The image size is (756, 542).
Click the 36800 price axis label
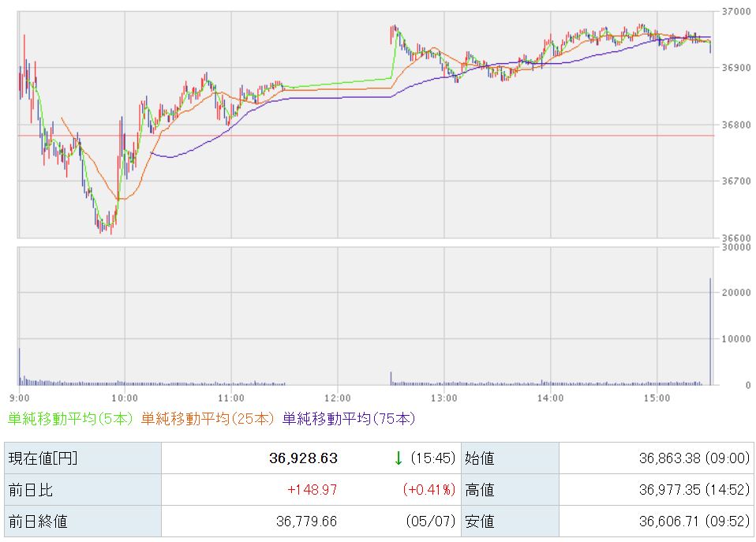[736, 125]
